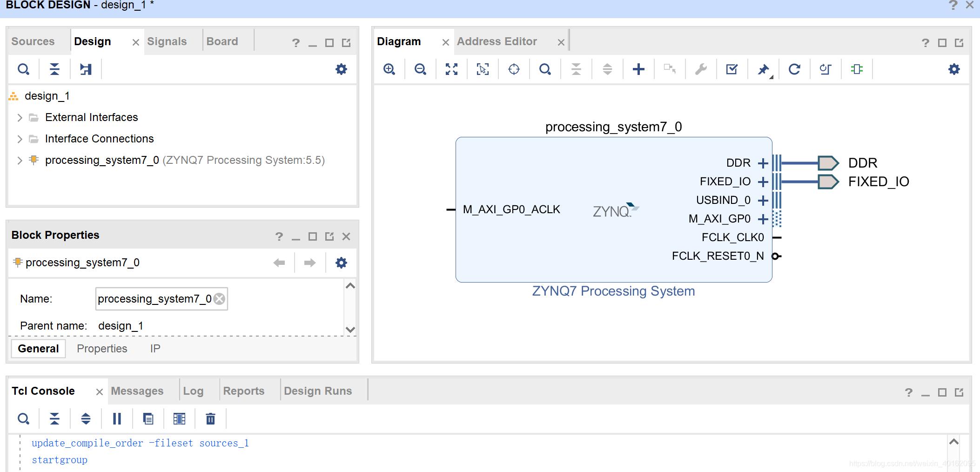Image resolution: width=980 pixels, height=472 pixels.
Task: Open diagram settings gear
Action: [x=954, y=69]
